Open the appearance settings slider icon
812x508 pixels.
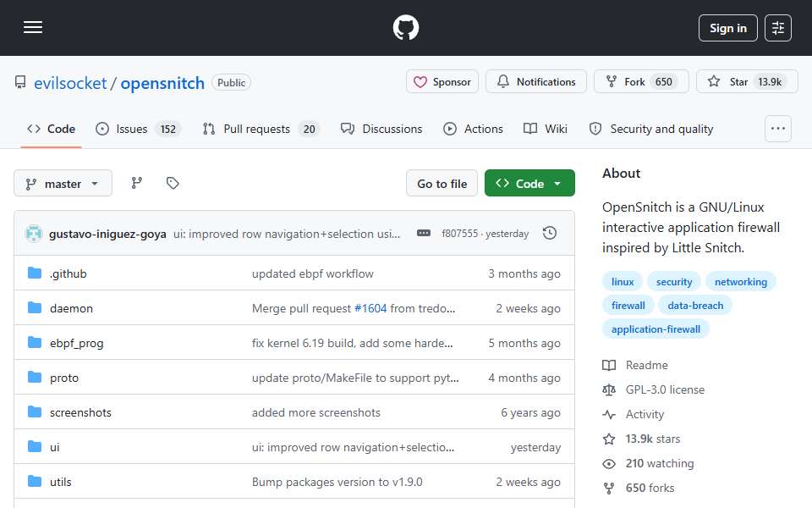pos(778,28)
